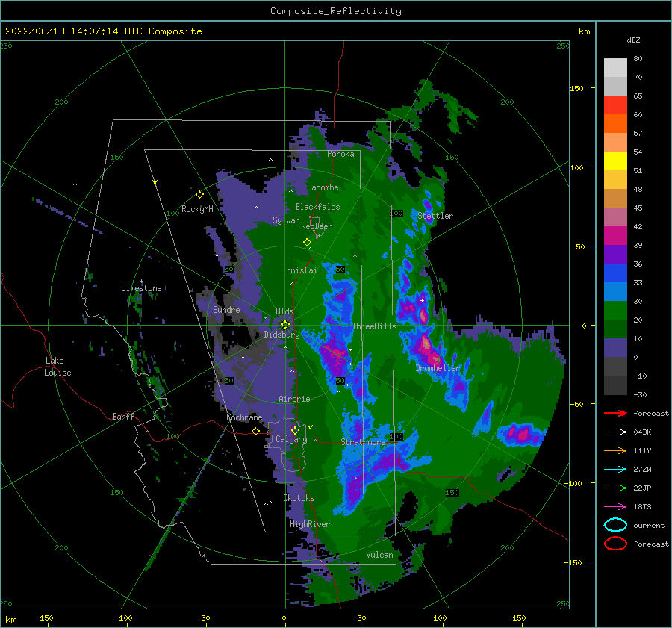672x628 pixels.
Task: Click the Stettler label
Action: (435, 216)
